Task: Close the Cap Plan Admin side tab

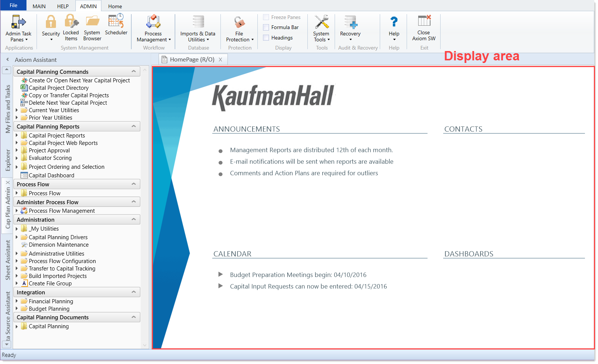Action: (8, 183)
